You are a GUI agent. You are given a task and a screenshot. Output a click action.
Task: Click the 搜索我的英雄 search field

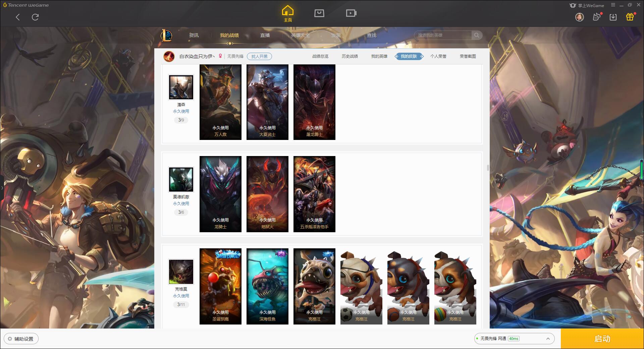coord(443,35)
